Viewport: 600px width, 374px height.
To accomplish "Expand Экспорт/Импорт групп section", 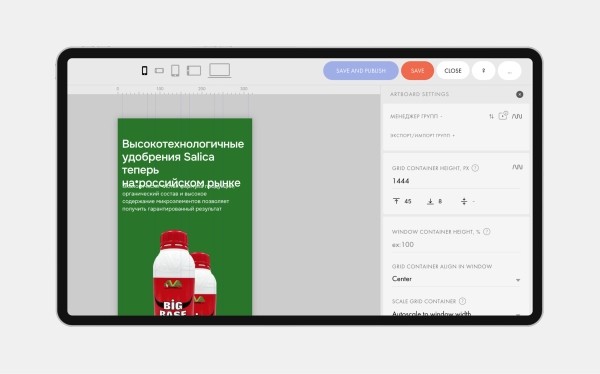I will tap(422, 136).
